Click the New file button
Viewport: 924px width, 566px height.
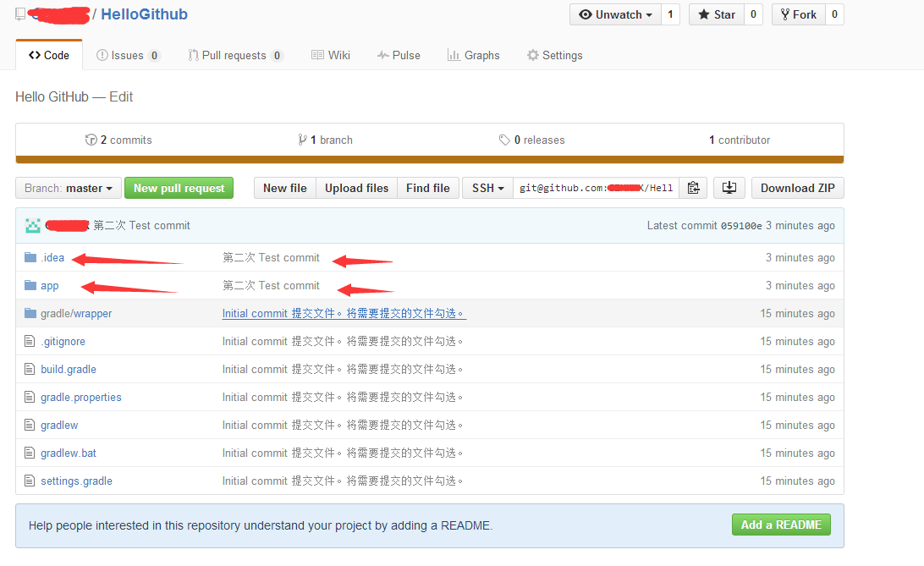tap(285, 188)
